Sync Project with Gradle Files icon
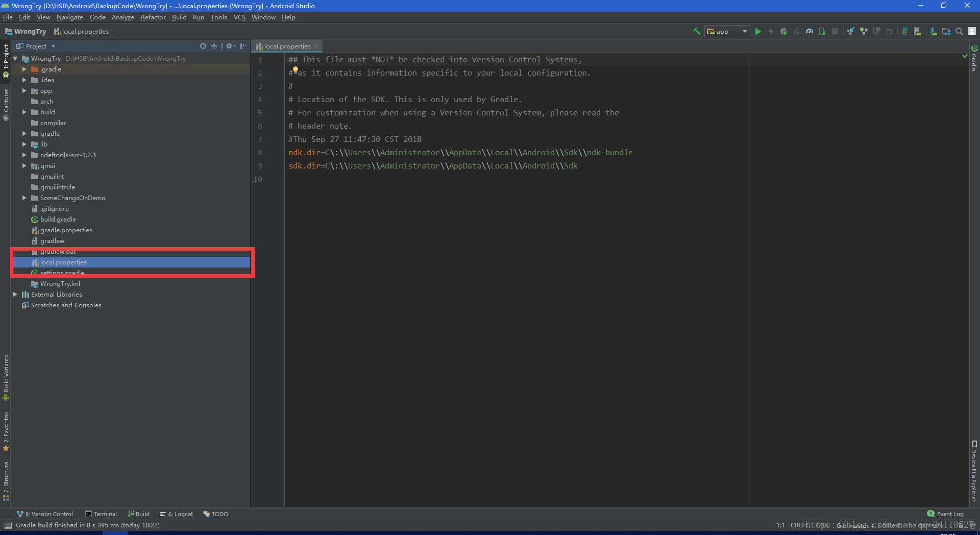The image size is (980, 535). (904, 32)
